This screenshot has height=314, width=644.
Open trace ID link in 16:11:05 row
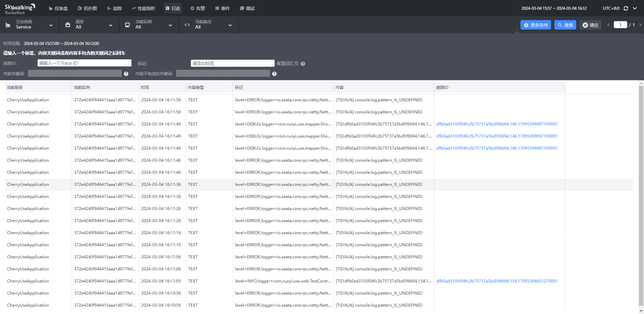coord(497,281)
